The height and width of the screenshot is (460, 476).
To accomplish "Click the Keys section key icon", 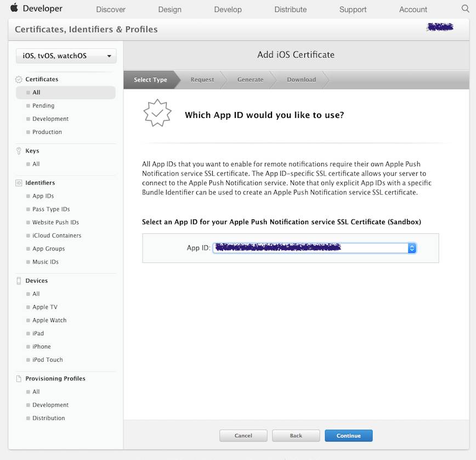I will coord(19,151).
